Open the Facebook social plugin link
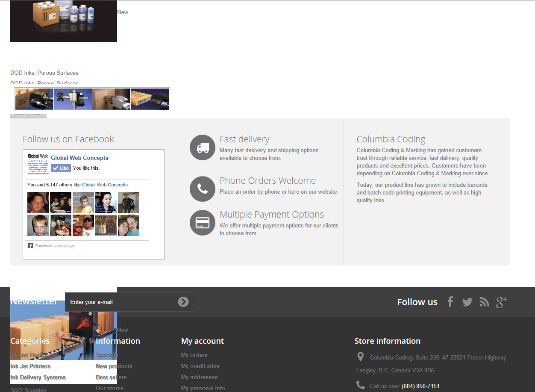This screenshot has height=392, width=535. click(55, 246)
